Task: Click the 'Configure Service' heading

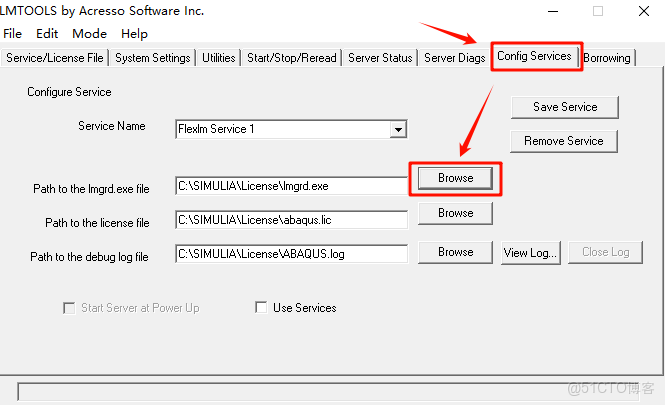Action: tap(69, 92)
